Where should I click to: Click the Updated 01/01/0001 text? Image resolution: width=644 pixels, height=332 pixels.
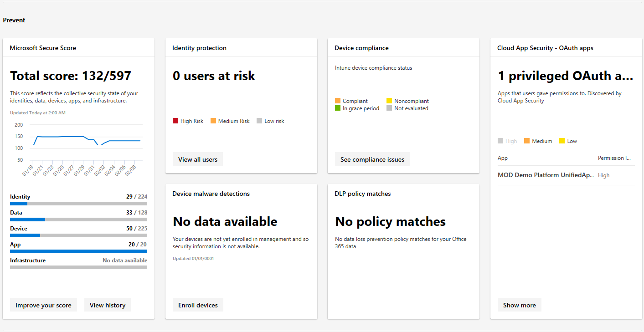click(193, 258)
